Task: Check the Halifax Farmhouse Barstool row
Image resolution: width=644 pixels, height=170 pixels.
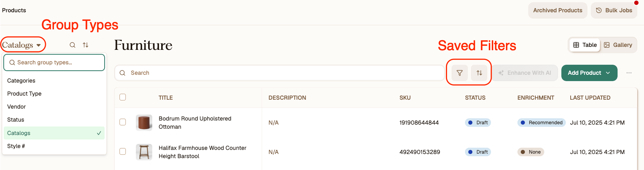Action: (x=123, y=151)
